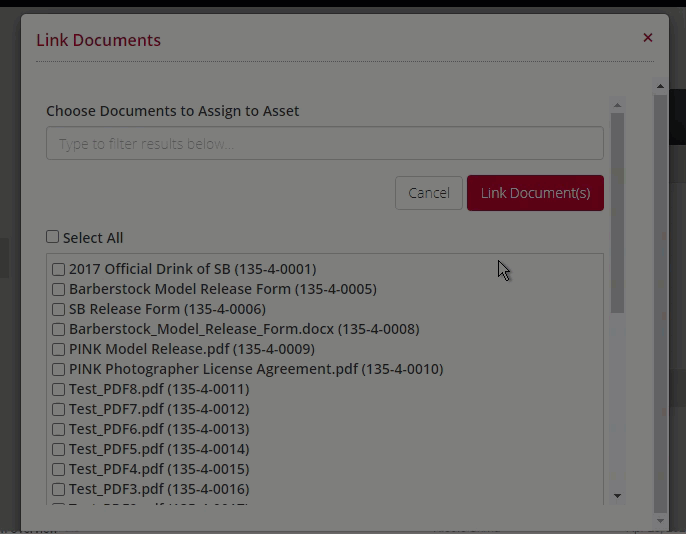Check Test_PDF5.pdf checkbox

[58, 450]
